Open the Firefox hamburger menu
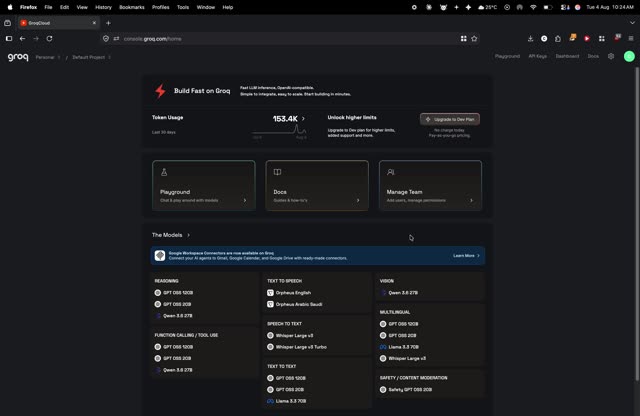640x416 pixels. (631, 38)
